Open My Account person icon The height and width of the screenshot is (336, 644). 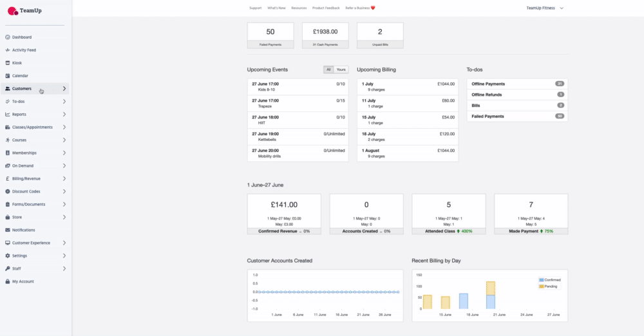(7, 281)
